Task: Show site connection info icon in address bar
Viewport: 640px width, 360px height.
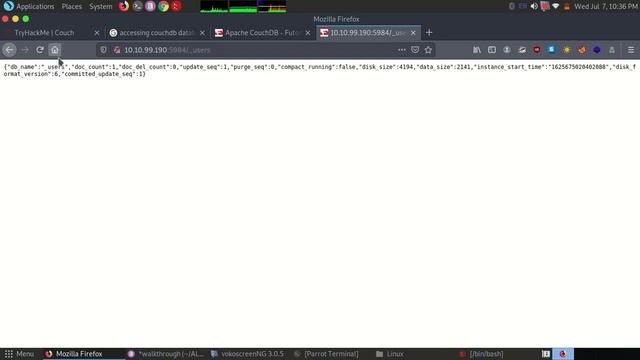Action: pos(117,50)
